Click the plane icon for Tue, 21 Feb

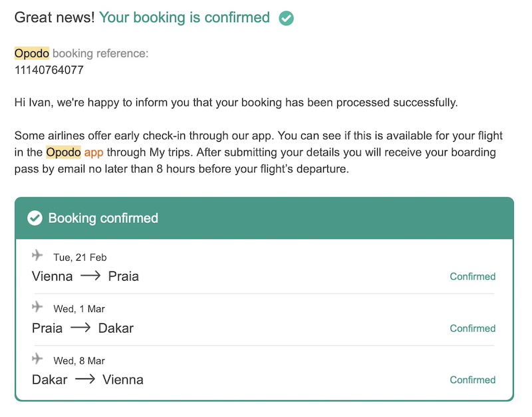(37, 255)
